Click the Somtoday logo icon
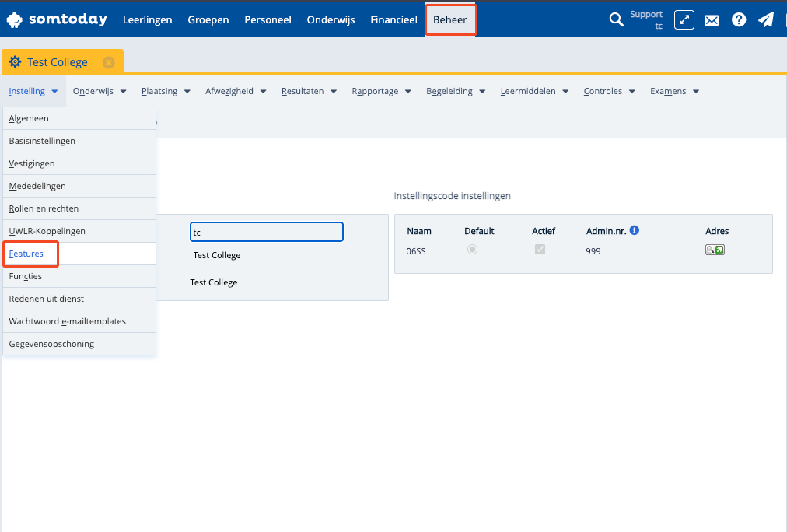The height and width of the screenshot is (532, 787). (x=14, y=19)
